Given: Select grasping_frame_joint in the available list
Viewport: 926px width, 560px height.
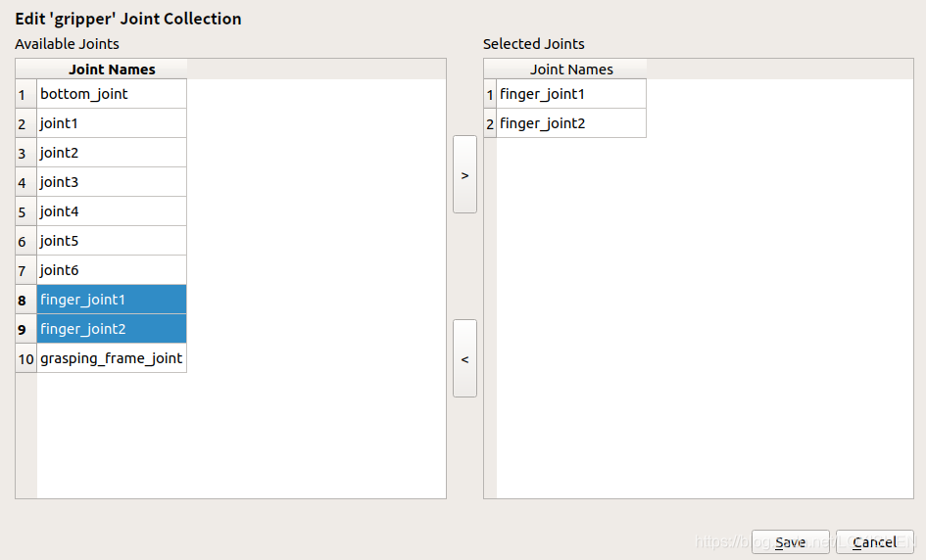Looking at the screenshot, I should 111,358.
